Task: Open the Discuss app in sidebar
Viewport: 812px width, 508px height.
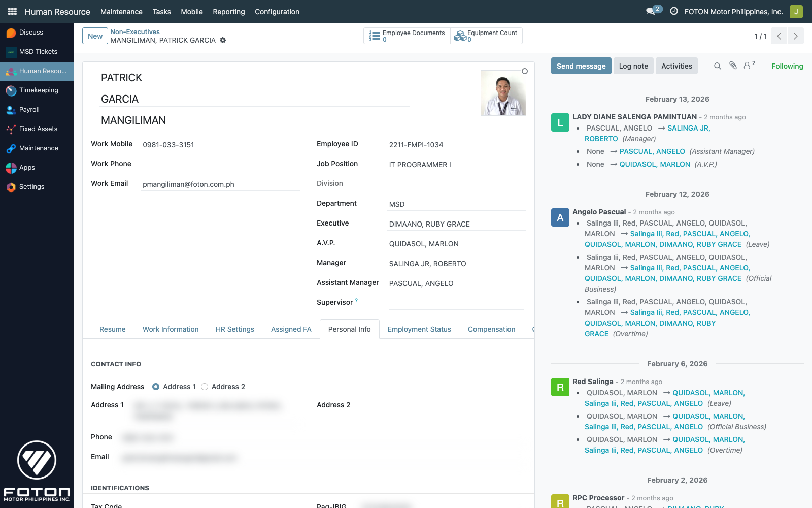Action: pos(30,32)
